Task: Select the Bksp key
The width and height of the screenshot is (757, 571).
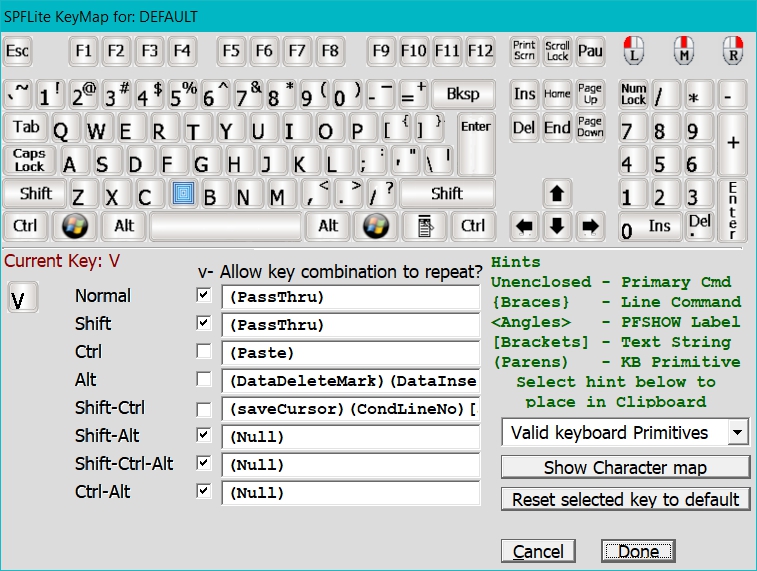Action: tap(463, 94)
